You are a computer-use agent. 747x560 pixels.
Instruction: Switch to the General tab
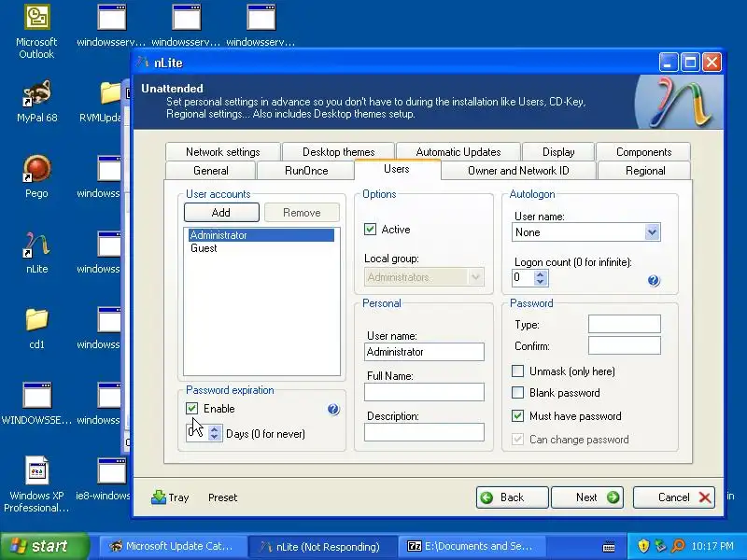coord(211,171)
